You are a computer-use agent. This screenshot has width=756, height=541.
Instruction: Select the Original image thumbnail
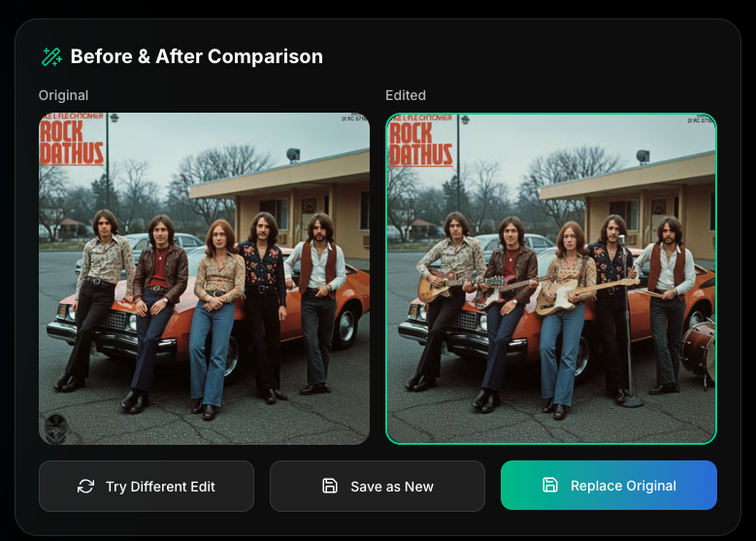point(204,279)
